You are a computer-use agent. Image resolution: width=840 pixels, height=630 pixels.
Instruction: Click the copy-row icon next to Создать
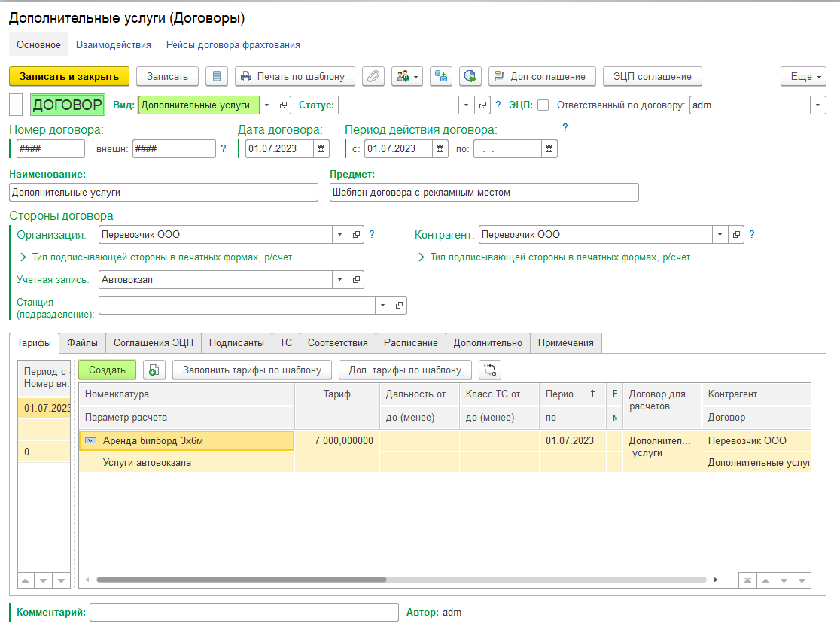click(153, 370)
